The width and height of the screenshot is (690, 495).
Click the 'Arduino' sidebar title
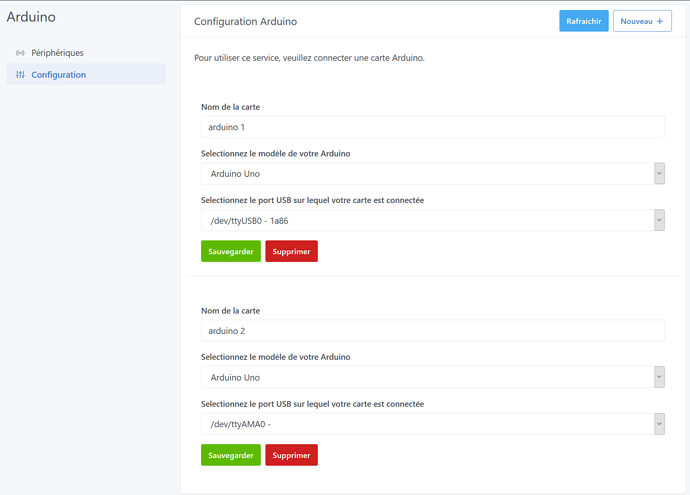31,17
